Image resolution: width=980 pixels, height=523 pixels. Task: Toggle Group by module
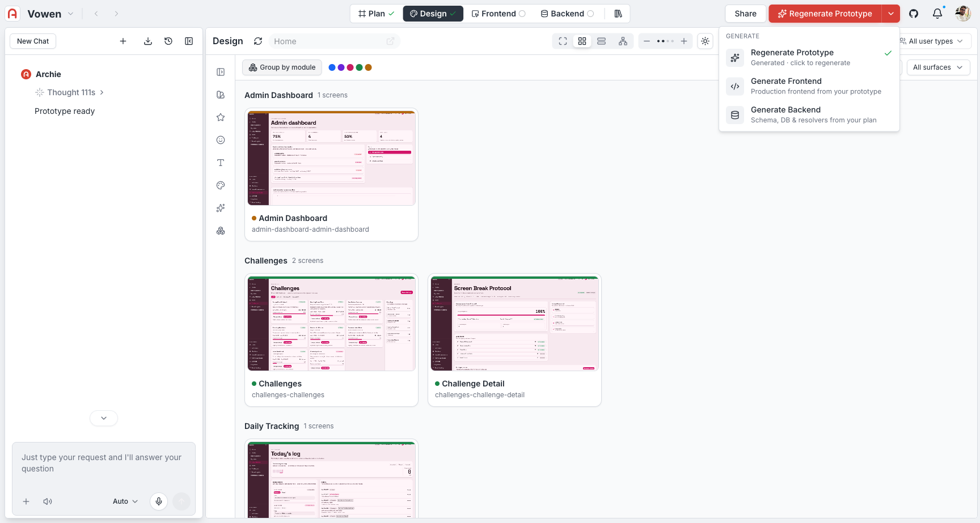pos(282,67)
